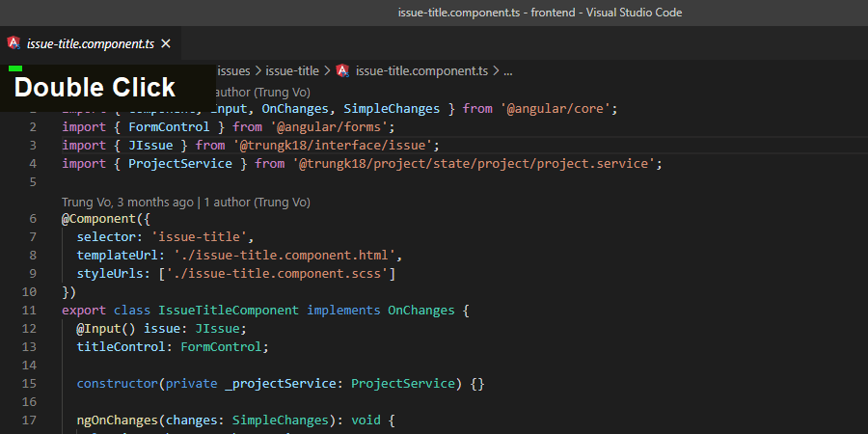Click line number 17 in the gutter
868x434 pixels.
pyautogui.click(x=29, y=420)
